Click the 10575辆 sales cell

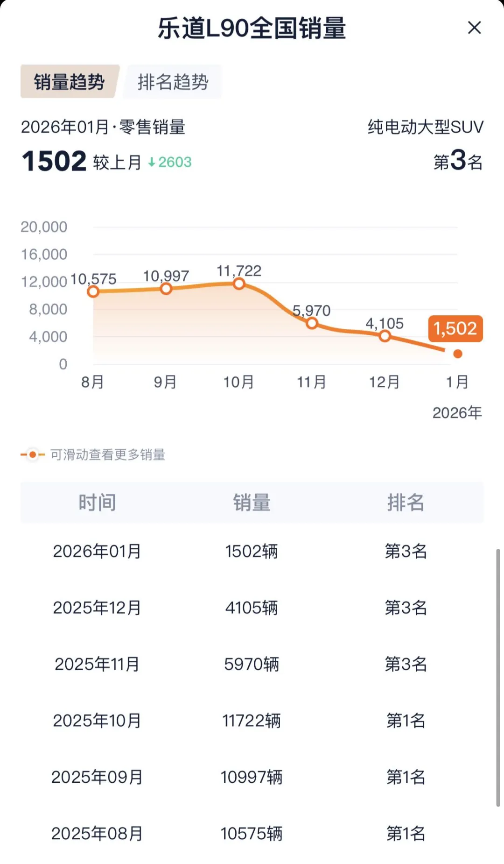pos(252,833)
